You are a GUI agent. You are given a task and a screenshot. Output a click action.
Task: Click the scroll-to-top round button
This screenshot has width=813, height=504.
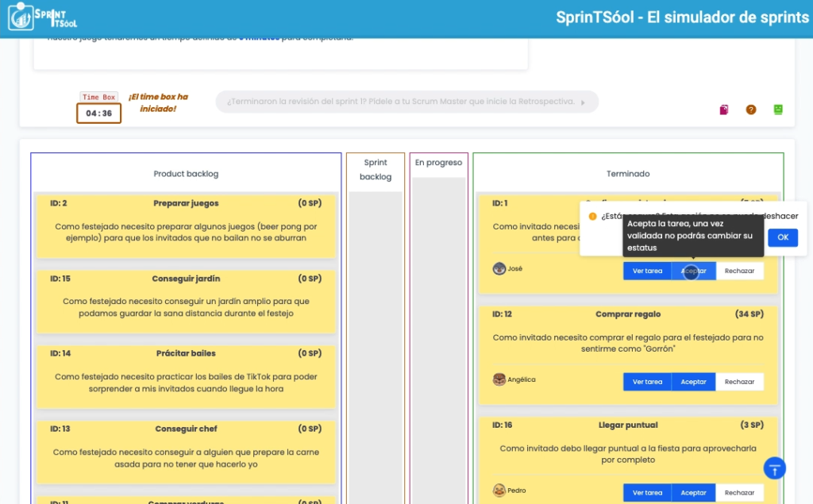(775, 468)
